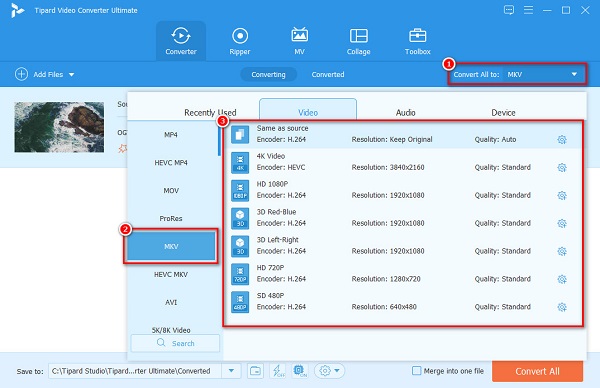Select the HEVC MKV format
This screenshot has height=388, width=600.
pos(171,274)
